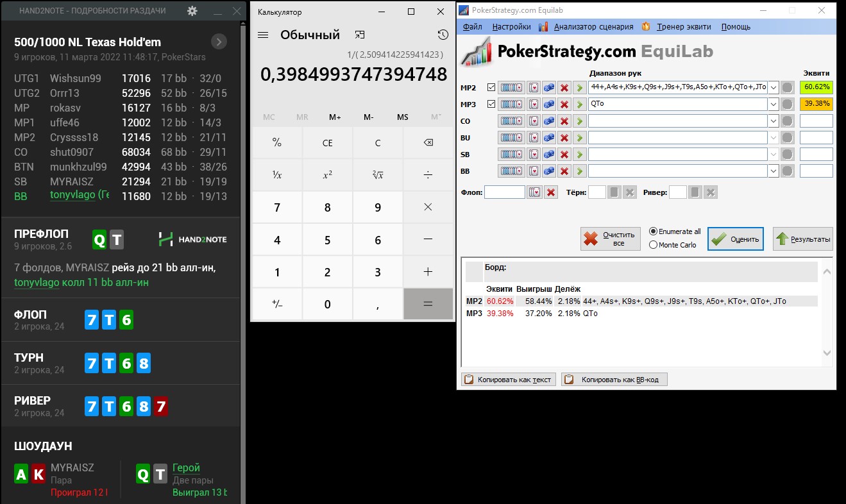This screenshot has width=846, height=504.
Task: Clear flop cards red X
Action: (550, 192)
